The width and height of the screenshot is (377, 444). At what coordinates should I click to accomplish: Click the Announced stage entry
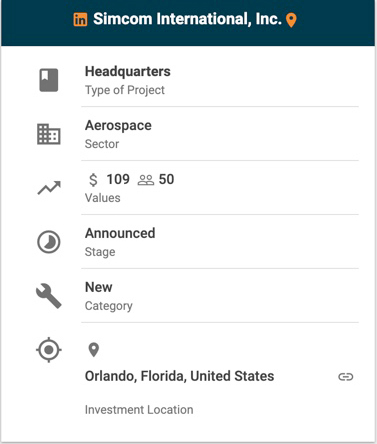tap(120, 233)
